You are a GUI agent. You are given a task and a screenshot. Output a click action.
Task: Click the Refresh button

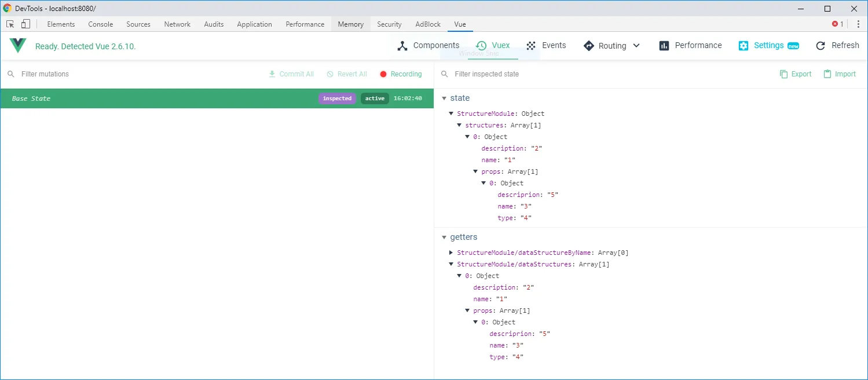pos(837,46)
